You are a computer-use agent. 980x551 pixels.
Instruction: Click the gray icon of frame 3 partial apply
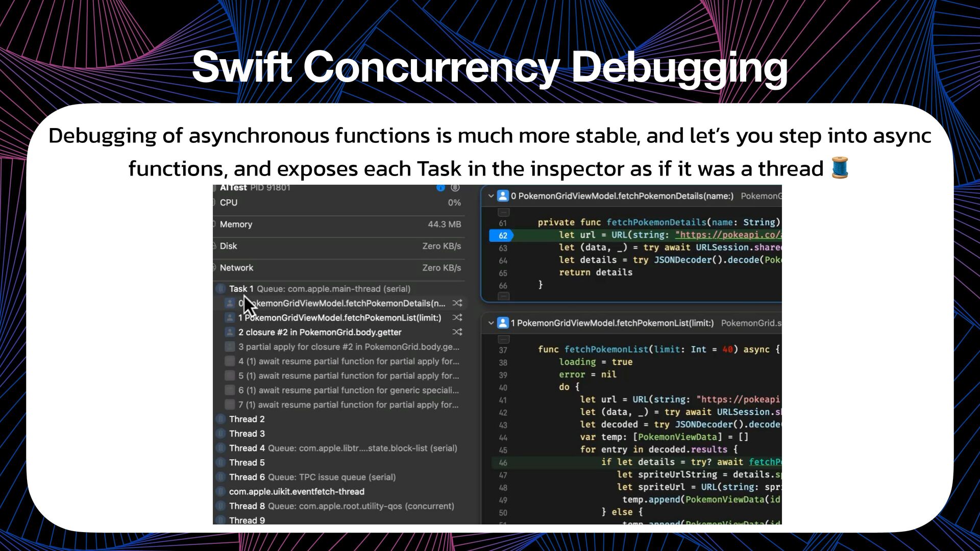230,347
